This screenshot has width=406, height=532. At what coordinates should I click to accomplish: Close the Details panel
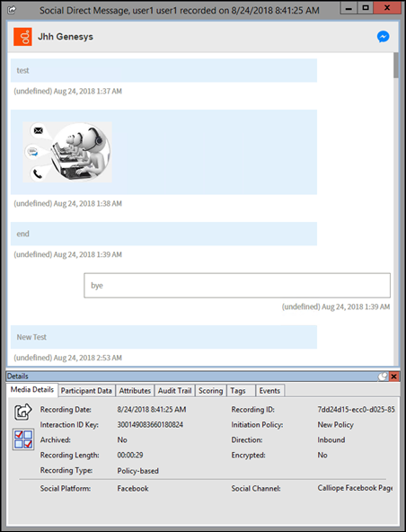(x=393, y=377)
